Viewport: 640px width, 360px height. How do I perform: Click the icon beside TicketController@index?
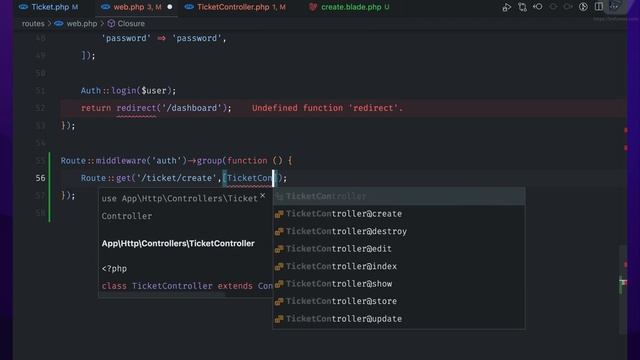[279, 267]
